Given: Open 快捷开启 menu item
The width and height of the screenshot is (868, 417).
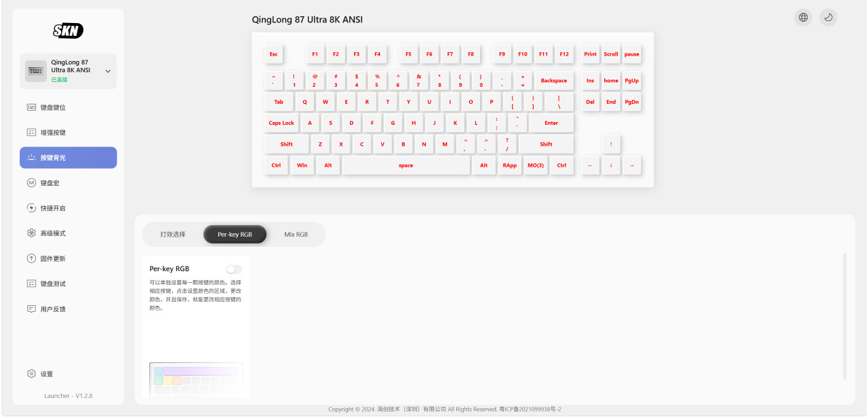Looking at the screenshot, I should (68, 208).
